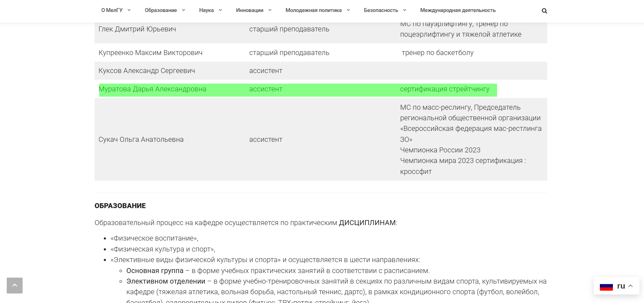Click the тренер по баскетболу cell

[437, 53]
